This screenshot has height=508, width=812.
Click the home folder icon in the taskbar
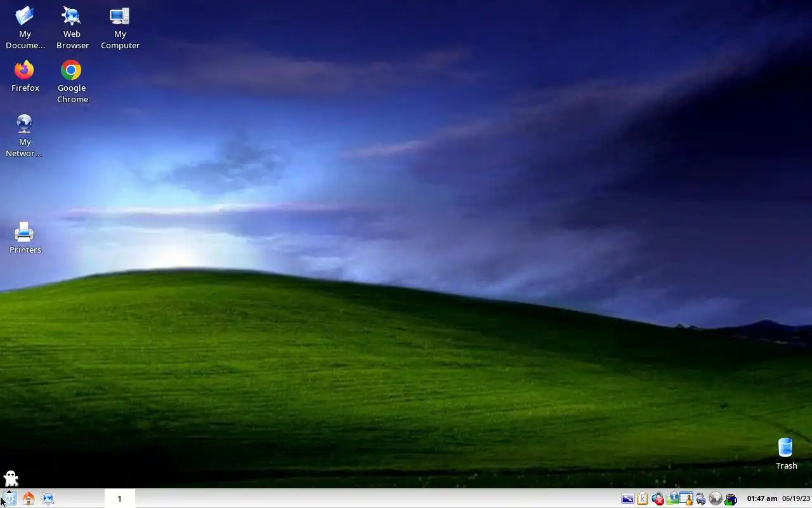(x=28, y=498)
